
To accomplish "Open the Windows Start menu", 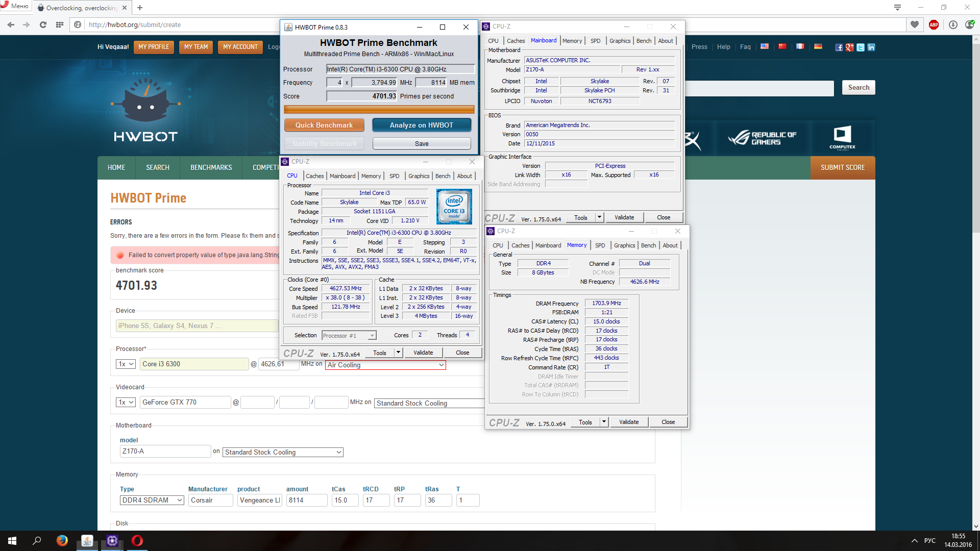I will coord(12,541).
